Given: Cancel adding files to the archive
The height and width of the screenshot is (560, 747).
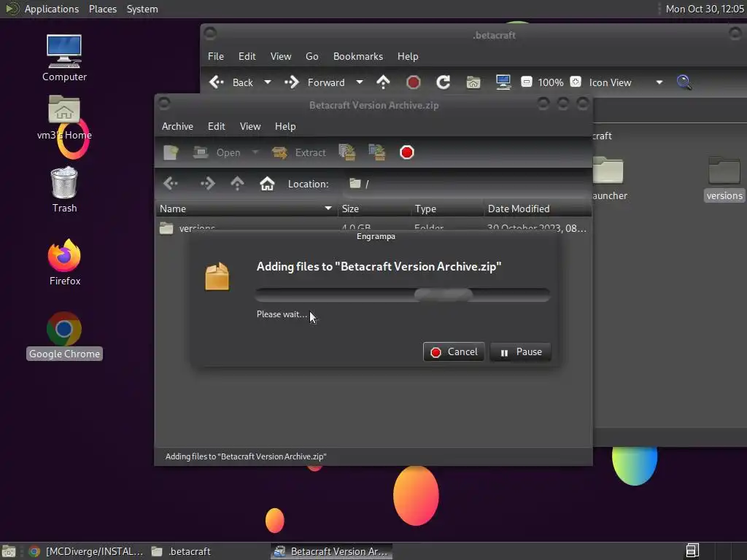Looking at the screenshot, I should tap(454, 352).
